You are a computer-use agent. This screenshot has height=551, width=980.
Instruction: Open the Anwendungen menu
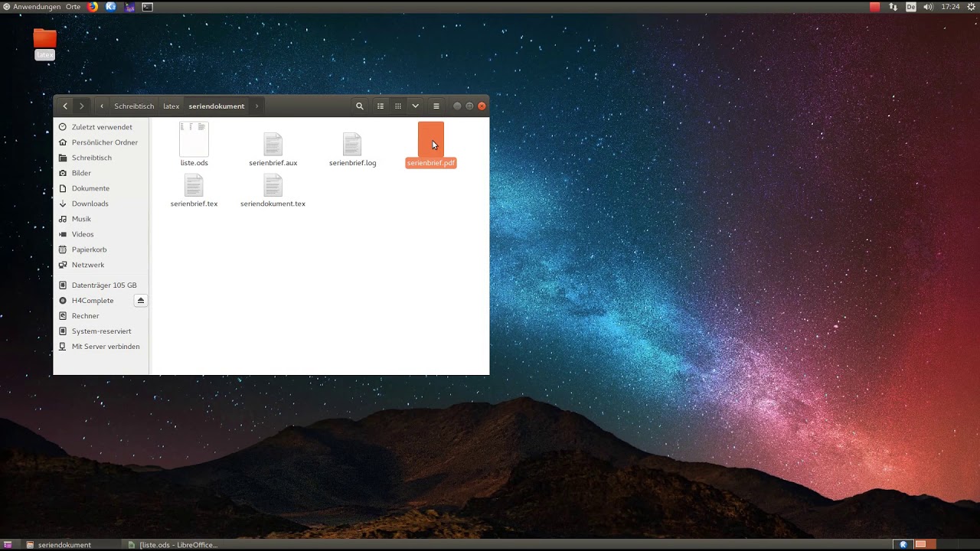point(31,7)
